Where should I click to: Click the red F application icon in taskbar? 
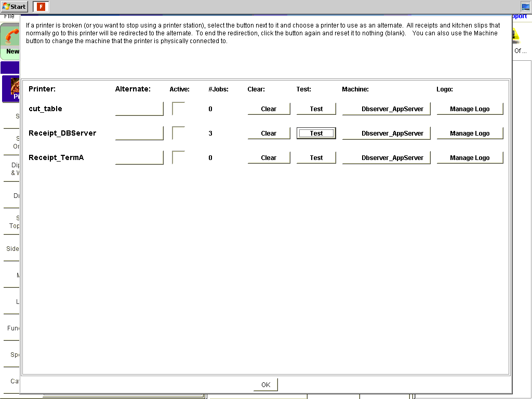click(x=41, y=7)
